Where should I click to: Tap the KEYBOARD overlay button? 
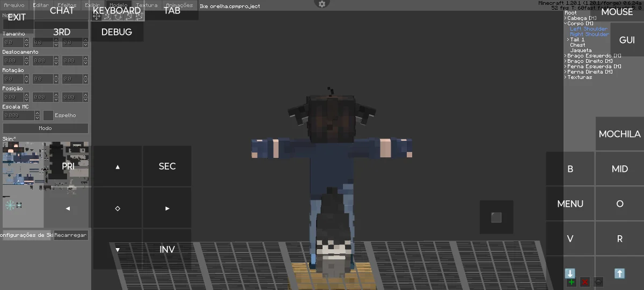[116, 10]
